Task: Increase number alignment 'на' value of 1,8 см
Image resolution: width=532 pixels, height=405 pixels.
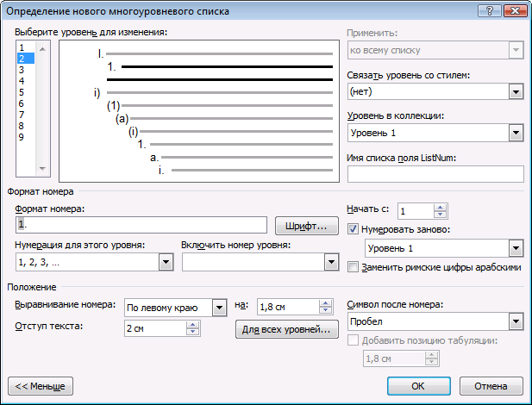Action: tap(326, 303)
